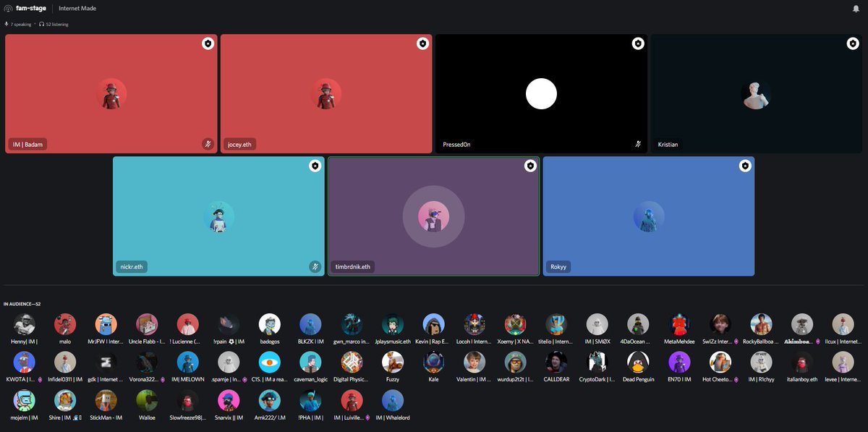Click the stage channel icon beside fam-stage

[8, 9]
